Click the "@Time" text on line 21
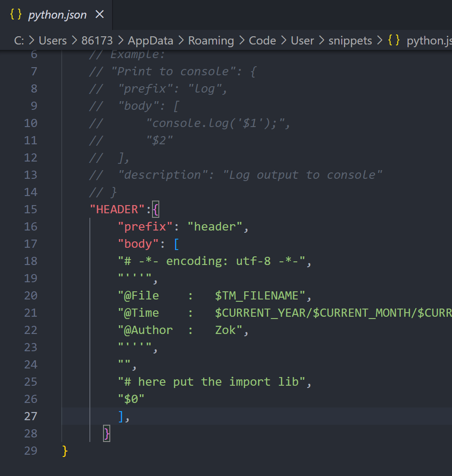452x476 pixels. 142,313
